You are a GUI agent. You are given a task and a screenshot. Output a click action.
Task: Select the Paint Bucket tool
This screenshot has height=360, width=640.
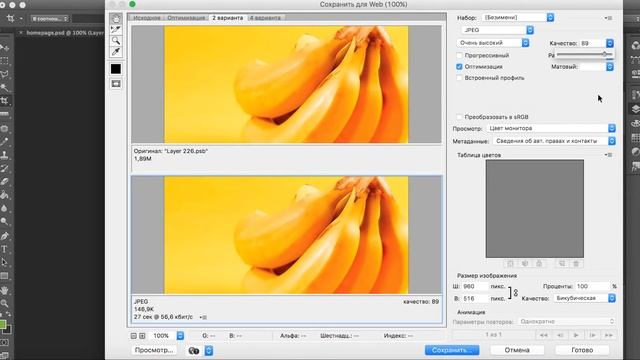(4, 195)
